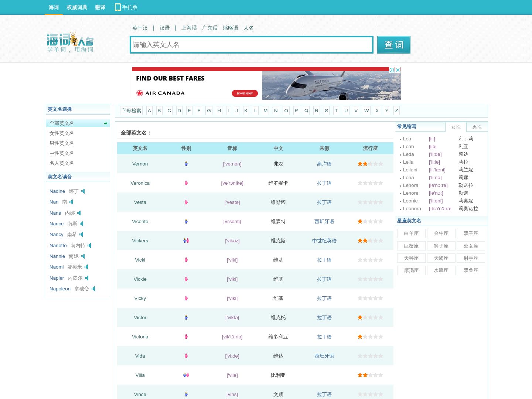Screen dimensions: 532x399
Task: Open the Leilani abbreviation entry
Action: 410,170
